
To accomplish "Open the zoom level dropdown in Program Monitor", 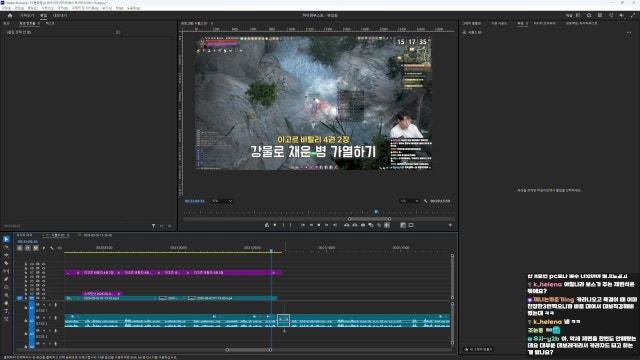I will point(222,201).
